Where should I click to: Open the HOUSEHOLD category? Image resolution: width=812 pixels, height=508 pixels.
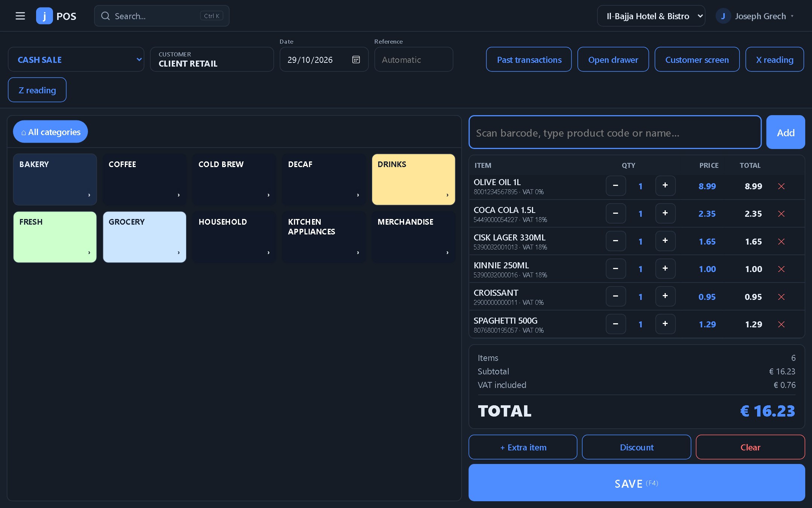pos(234,237)
